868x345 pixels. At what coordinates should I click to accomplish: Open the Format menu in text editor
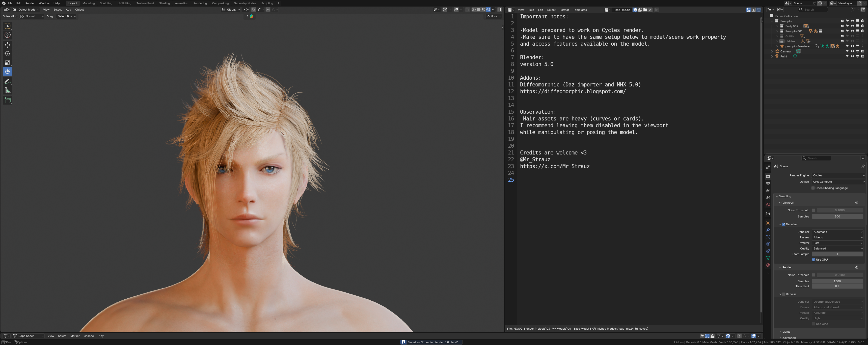[564, 10]
